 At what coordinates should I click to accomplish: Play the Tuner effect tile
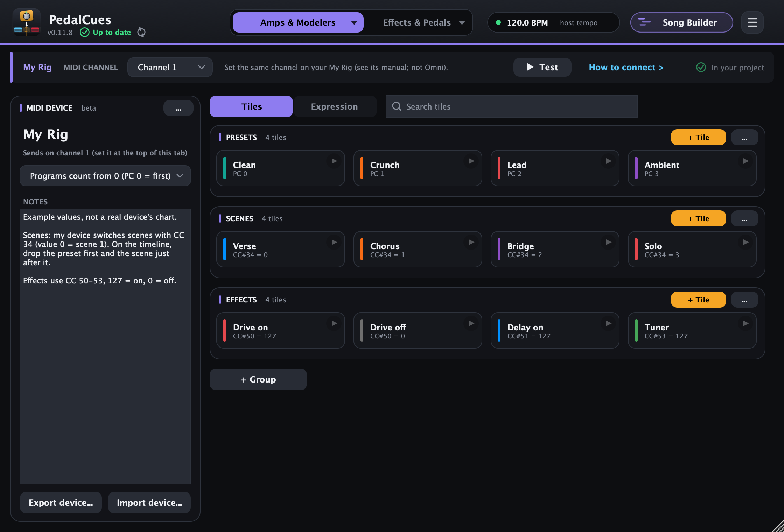tap(745, 323)
